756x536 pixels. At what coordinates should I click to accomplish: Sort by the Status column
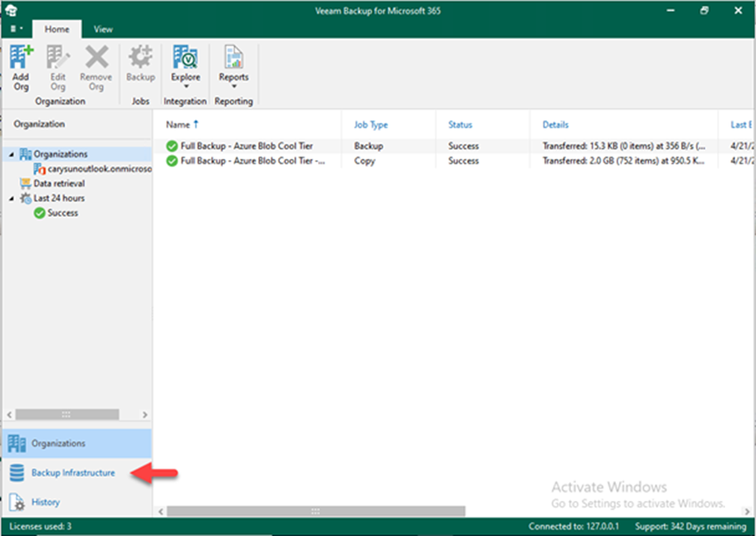pyautogui.click(x=460, y=125)
